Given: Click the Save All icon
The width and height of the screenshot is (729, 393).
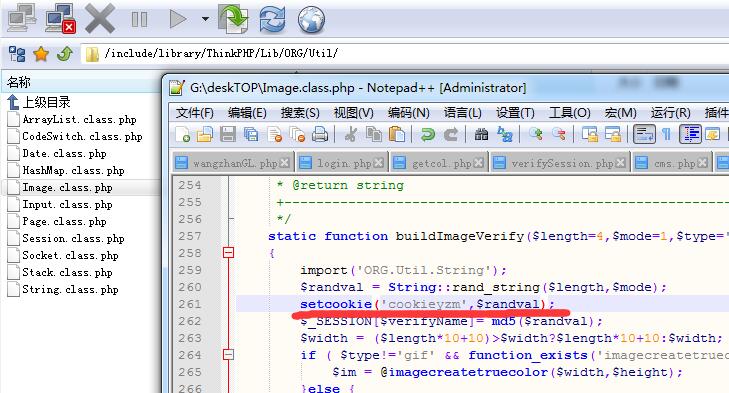Looking at the screenshot, I should 251,134.
